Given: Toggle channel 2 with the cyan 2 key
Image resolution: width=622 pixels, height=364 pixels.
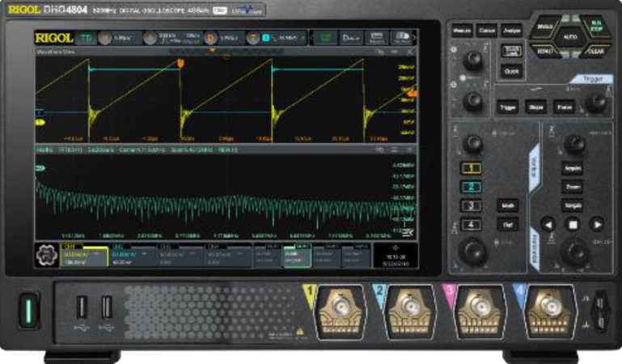Looking at the screenshot, I should [470, 187].
